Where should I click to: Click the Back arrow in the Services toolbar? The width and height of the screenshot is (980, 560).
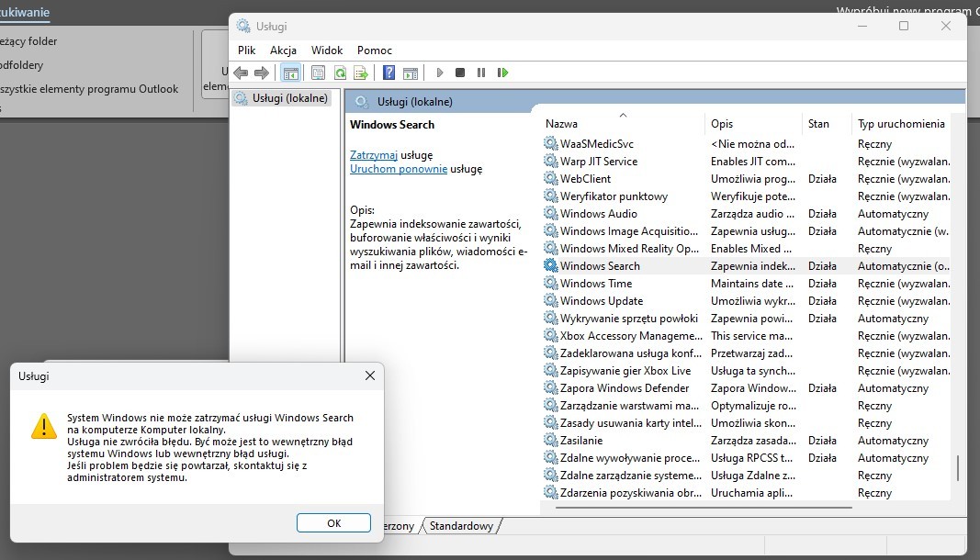[241, 73]
